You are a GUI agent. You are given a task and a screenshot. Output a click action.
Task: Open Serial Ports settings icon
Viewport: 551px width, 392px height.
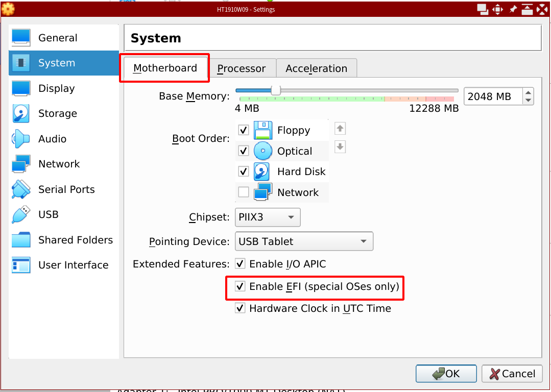point(21,189)
